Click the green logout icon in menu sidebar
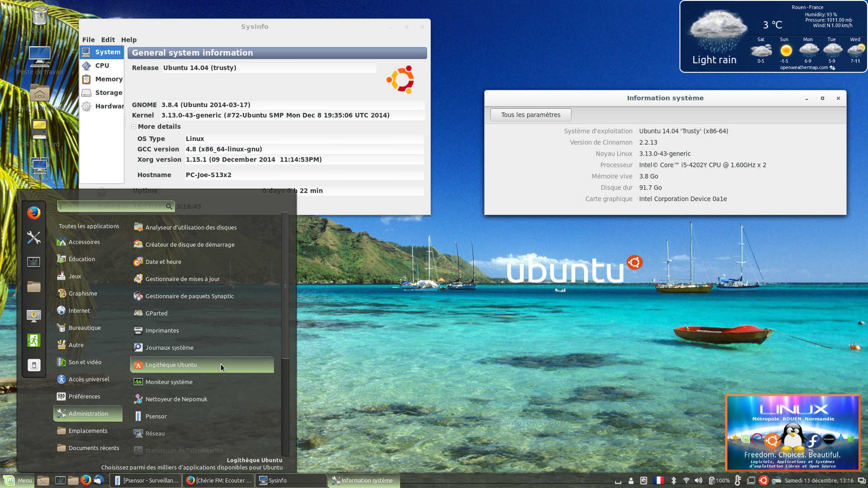The width and height of the screenshot is (868, 488). [33, 340]
